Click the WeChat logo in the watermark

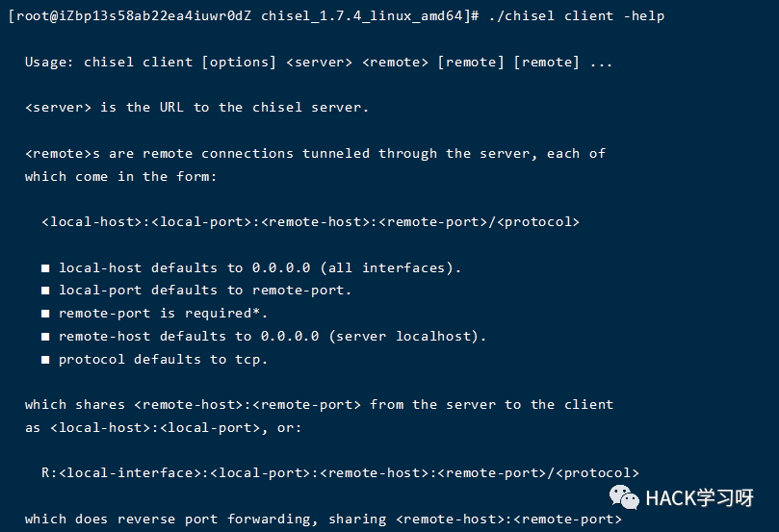coord(627,497)
